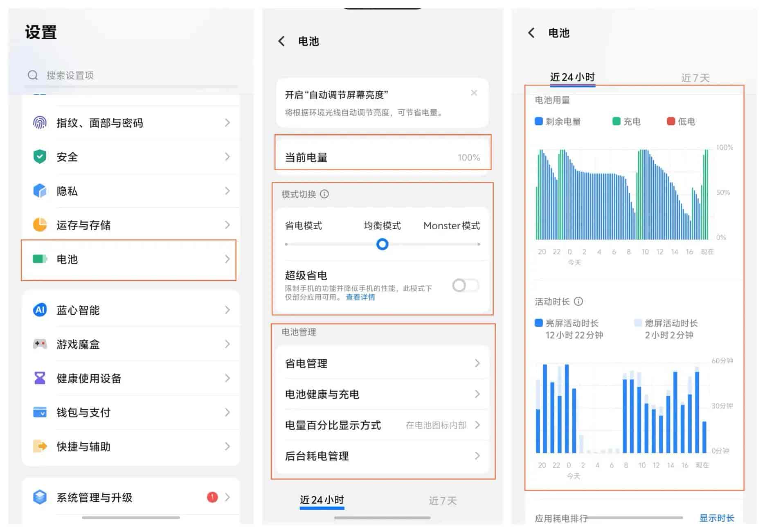The width and height of the screenshot is (765, 532).
Task: Tap the blue mode slider handle
Action: (382, 244)
